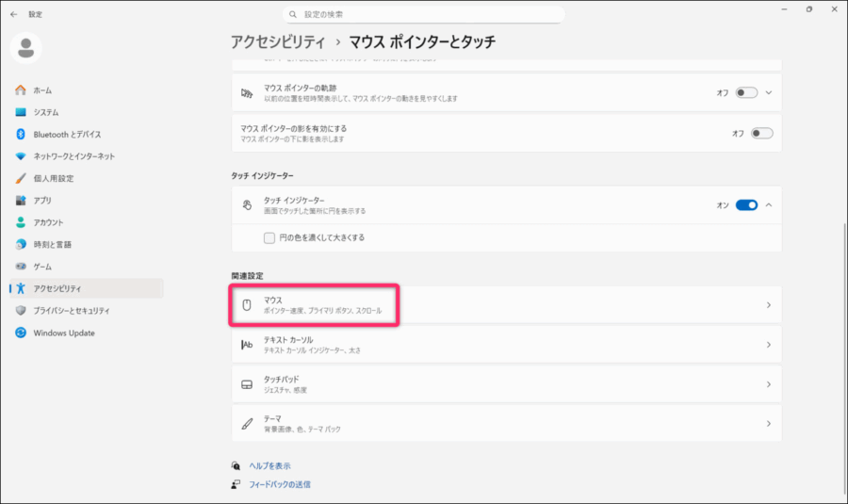
Task: Enable マウス ポインターの影 toggle
Action: click(x=761, y=133)
